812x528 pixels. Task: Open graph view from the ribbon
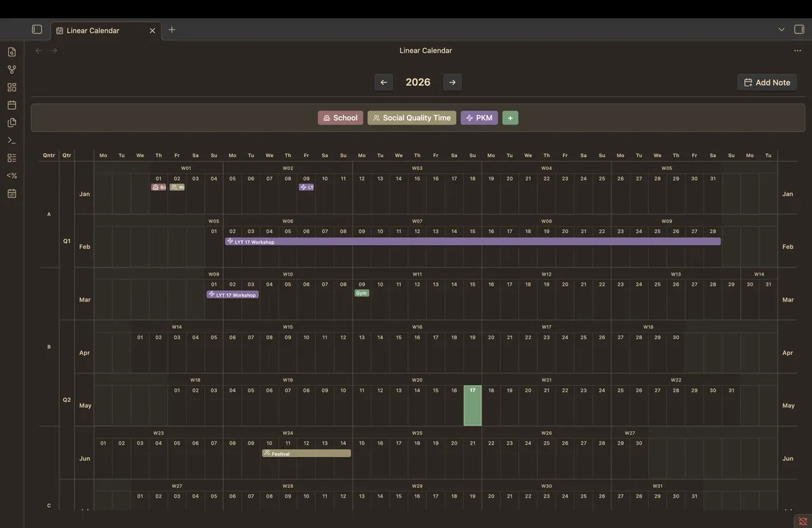[x=12, y=70]
